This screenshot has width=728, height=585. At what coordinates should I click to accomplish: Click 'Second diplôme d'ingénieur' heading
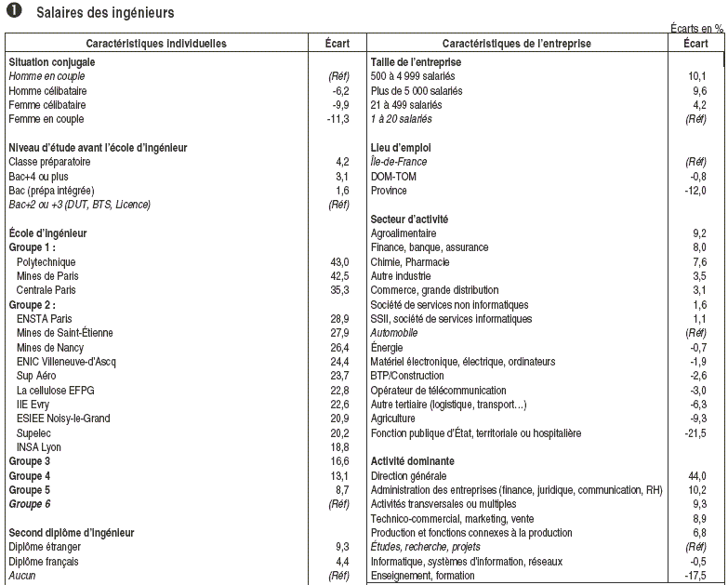pyautogui.click(x=71, y=533)
